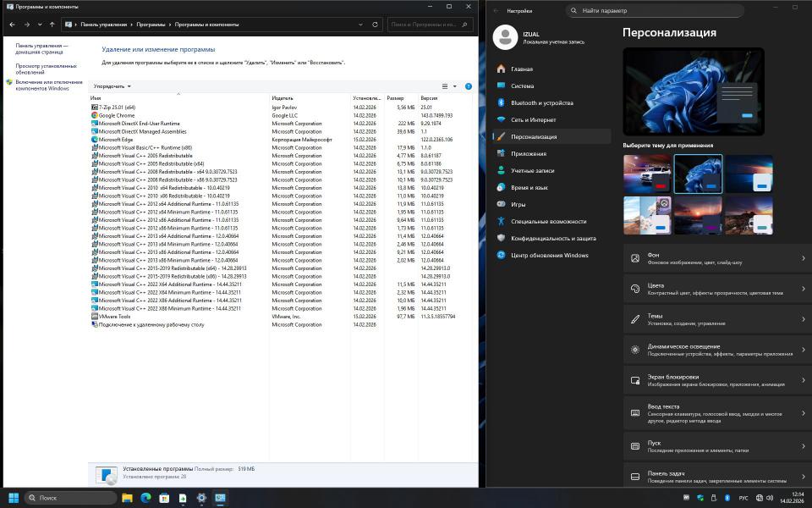This screenshot has height=508, width=812.
Task: Switch to Система in Settings sidebar
Action: pyautogui.click(x=522, y=86)
